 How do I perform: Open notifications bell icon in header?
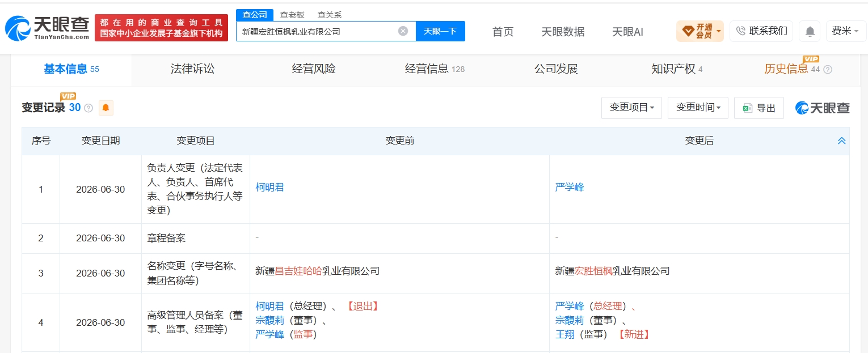810,31
